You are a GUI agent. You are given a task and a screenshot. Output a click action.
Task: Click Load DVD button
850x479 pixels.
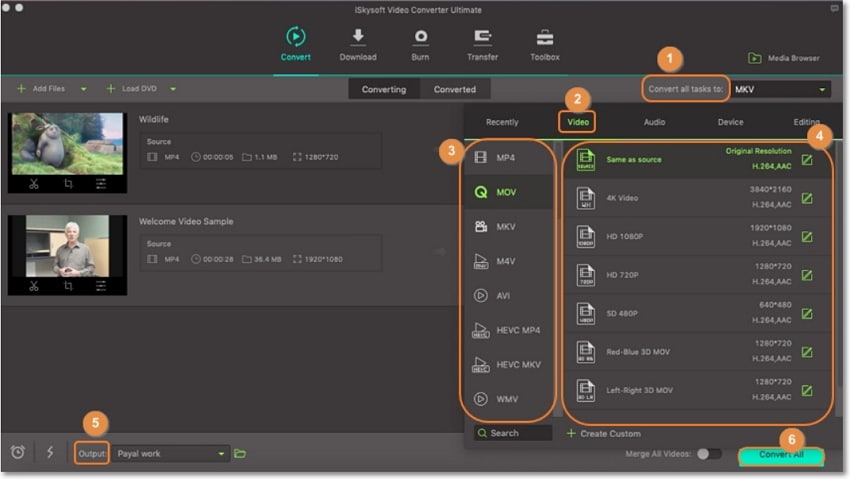(132, 88)
